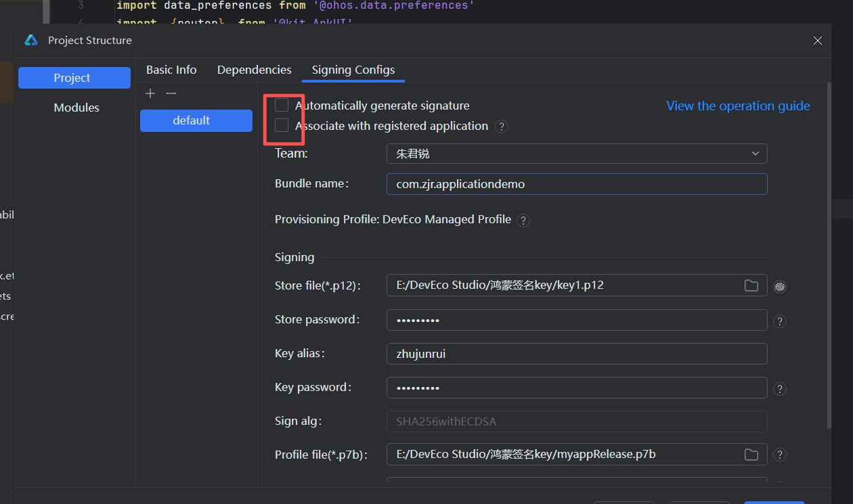Enable Automatically generate signature checkbox

pos(282,106)
